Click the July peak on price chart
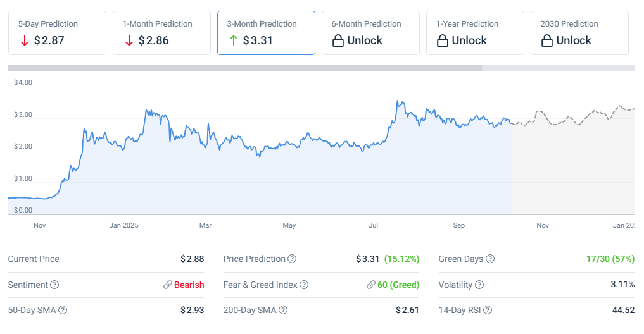 398,101
